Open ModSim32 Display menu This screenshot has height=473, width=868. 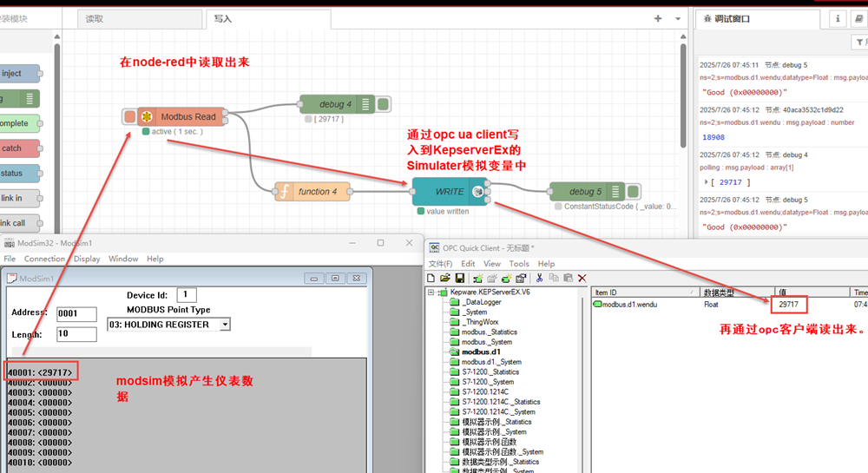point(87,259)
